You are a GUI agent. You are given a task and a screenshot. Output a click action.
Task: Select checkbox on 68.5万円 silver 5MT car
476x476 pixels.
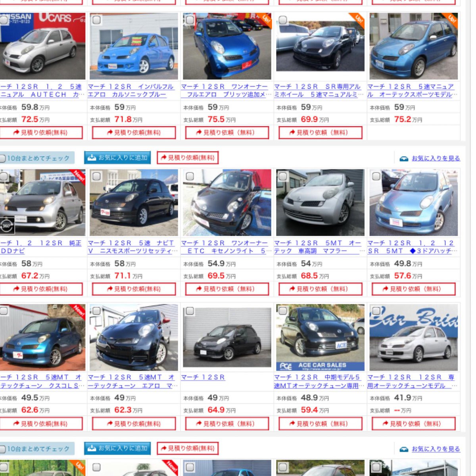(283, 176)
